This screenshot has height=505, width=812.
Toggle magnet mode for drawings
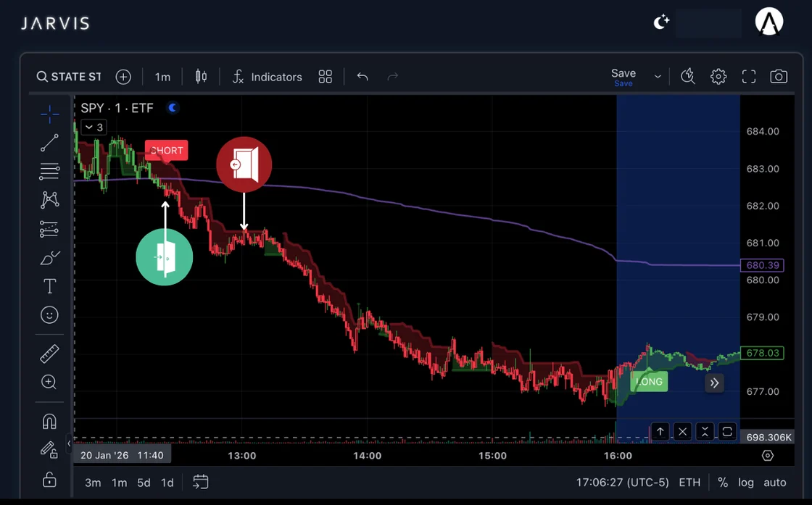(x=50, y=422)
